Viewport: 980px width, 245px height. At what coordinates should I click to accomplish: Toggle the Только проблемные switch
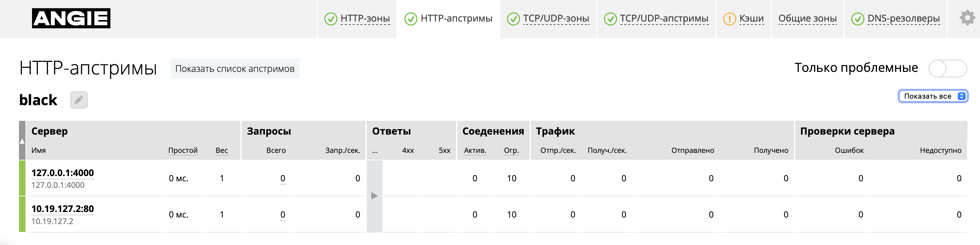click(947, 69)
